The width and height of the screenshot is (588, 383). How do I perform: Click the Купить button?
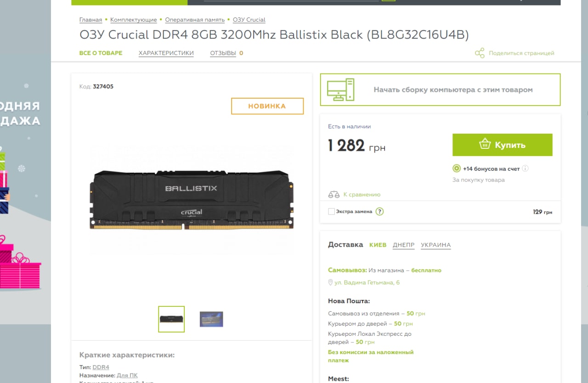pyautogui.click(x=503, y=145)
